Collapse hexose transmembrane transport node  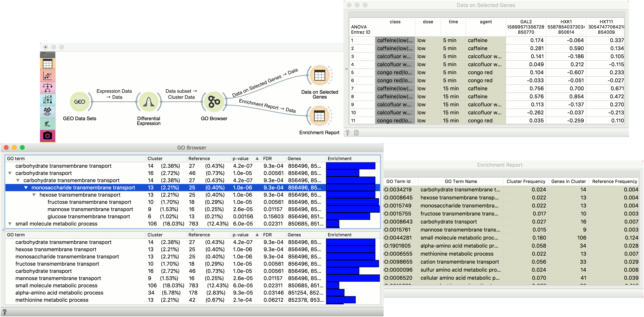click(34, 195)
